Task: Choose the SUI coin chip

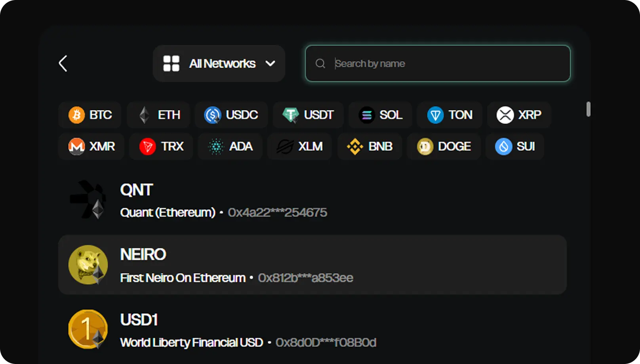Action: click(x=515, y=146)
